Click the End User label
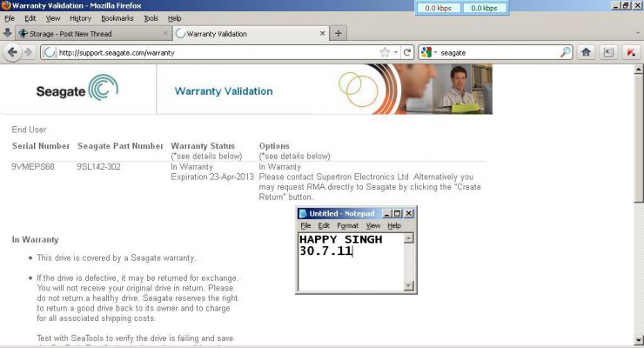The width and height of the screenshot is (644, 348). pos(29,130)
